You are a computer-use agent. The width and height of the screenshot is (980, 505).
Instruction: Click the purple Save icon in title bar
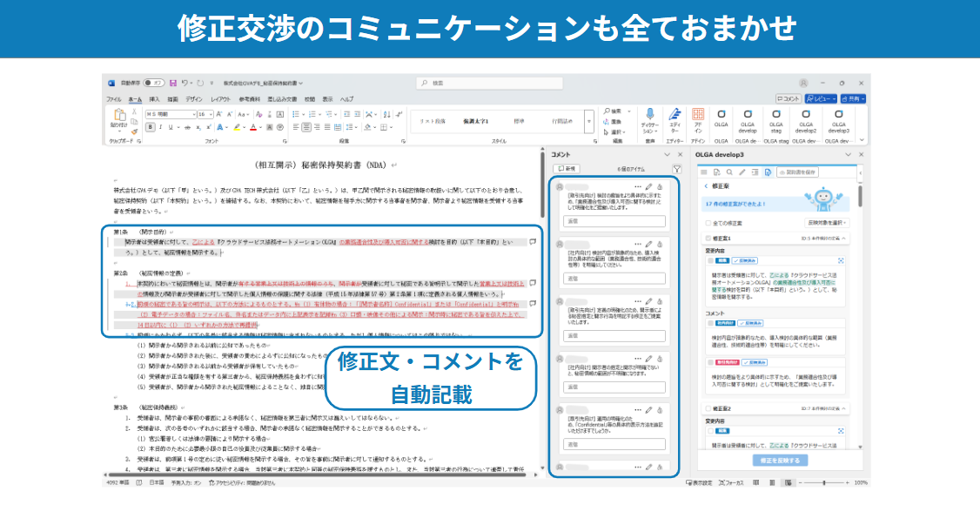173,83
